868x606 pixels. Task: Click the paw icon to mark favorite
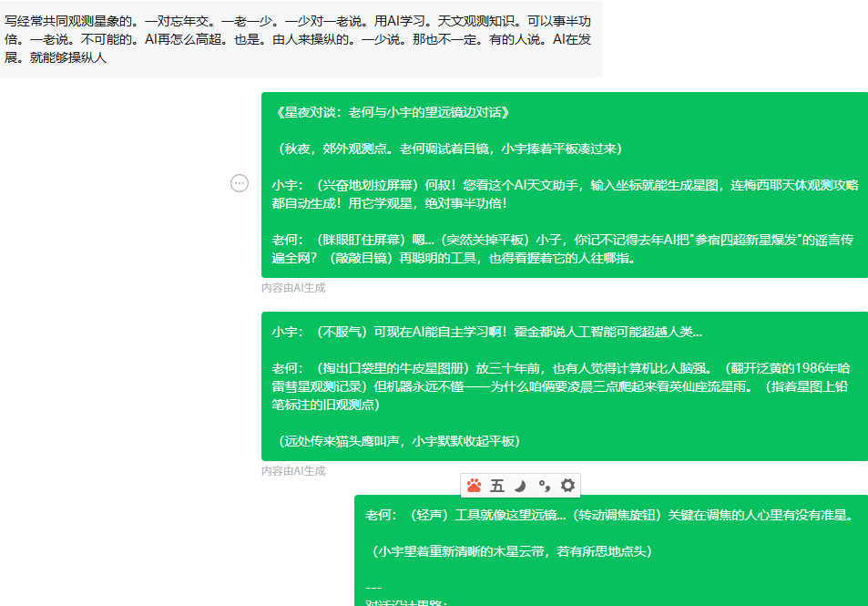[474, 486]
